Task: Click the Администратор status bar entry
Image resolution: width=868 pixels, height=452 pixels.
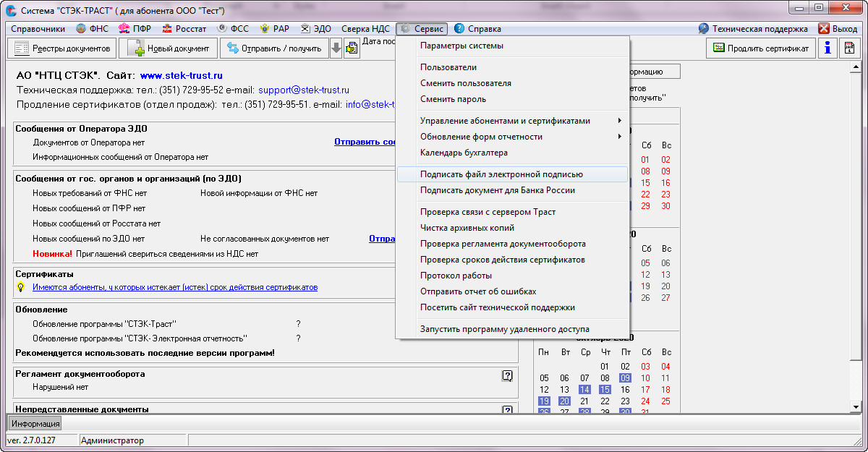Action: coord(113,440)
